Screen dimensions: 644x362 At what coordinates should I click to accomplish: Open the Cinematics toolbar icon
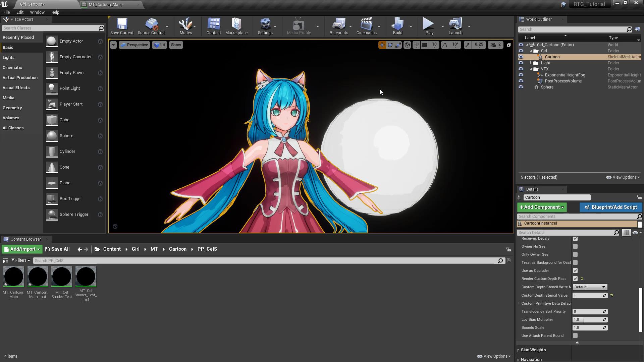(x=366, y=26)
